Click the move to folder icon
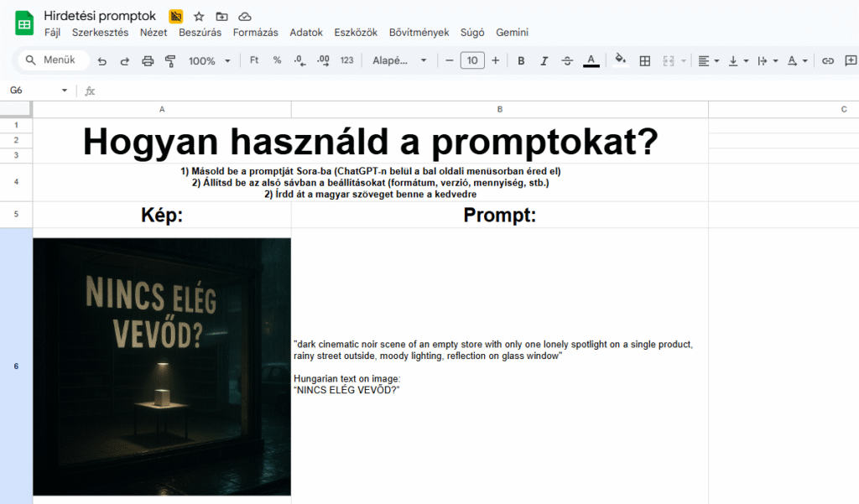Viewport: 859px width, 504px height. pos(221,17)
